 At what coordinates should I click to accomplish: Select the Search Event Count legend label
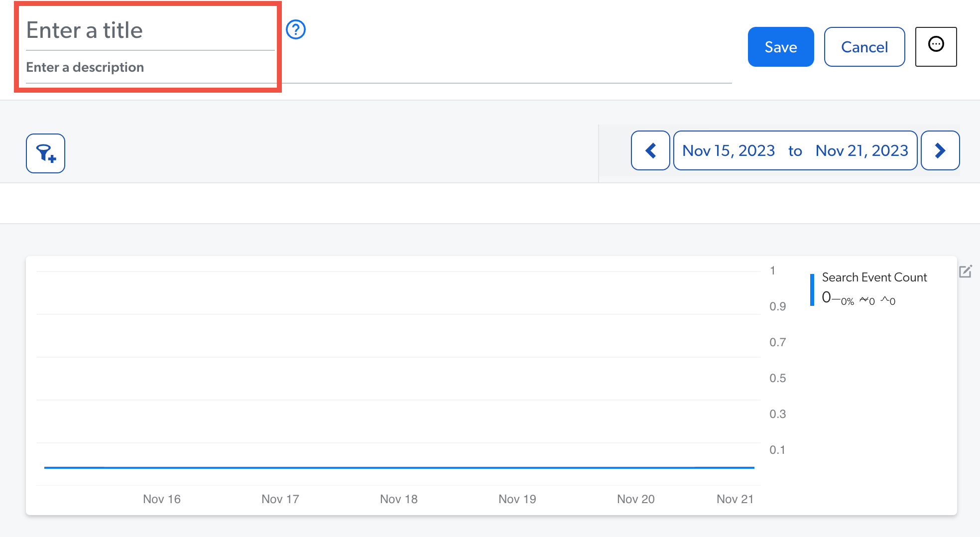[874, 277]
